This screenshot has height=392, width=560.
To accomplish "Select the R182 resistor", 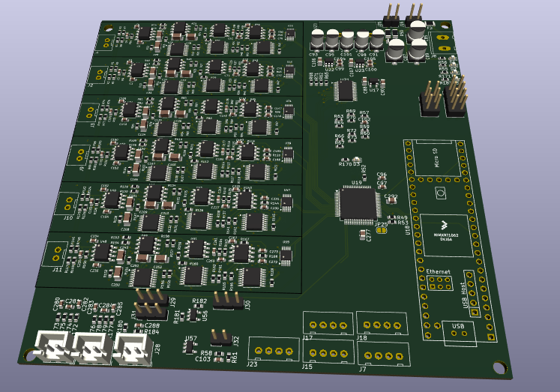I will click(x=199, y=307).
